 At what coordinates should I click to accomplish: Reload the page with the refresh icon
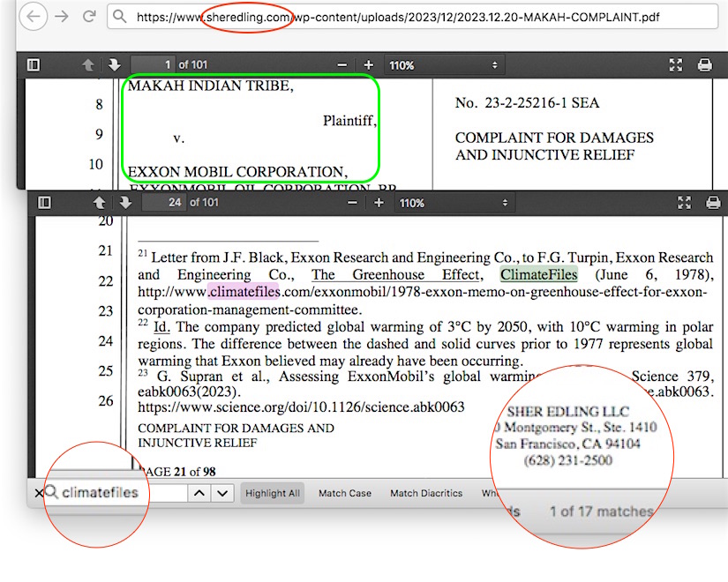pos(89,17)
